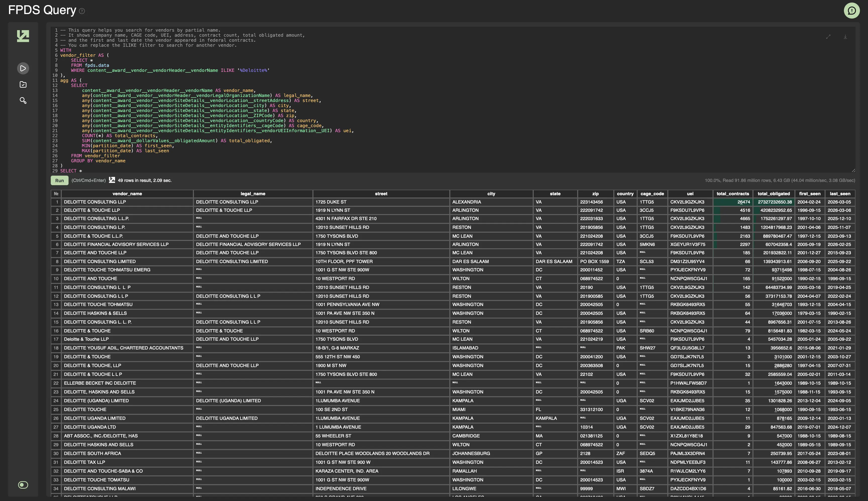
Task: Open saved queries folder icon in sidebar
Action: pos(23,84)
